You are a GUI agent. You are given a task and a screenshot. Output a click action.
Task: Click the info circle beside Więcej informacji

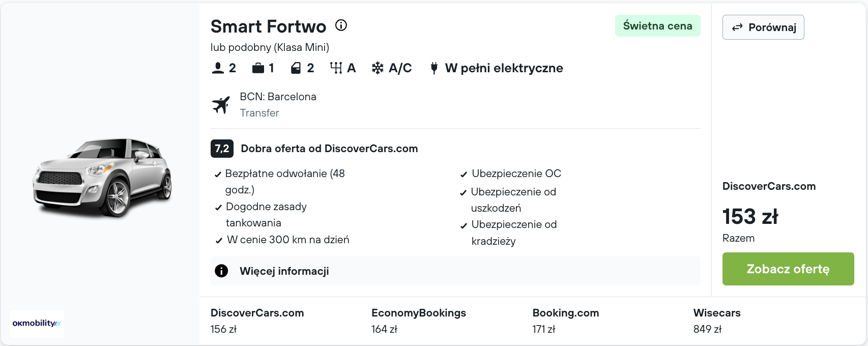click(x=221, y=271)
